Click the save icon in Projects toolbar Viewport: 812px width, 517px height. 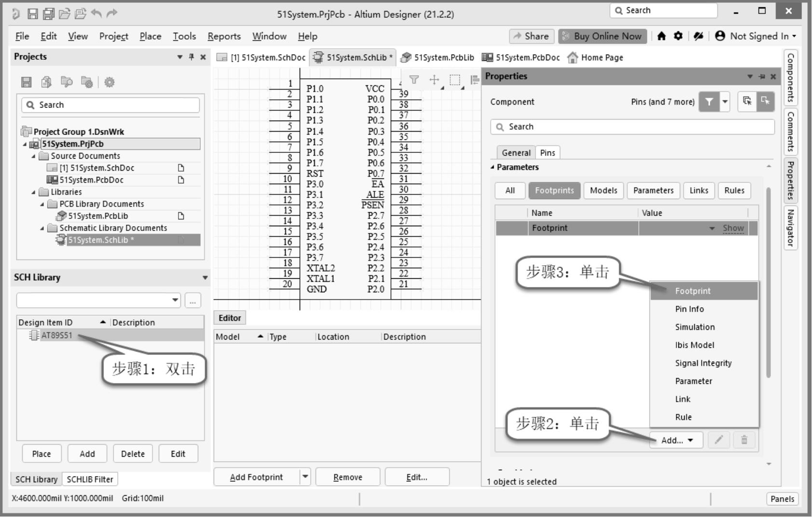pos(27,82)
